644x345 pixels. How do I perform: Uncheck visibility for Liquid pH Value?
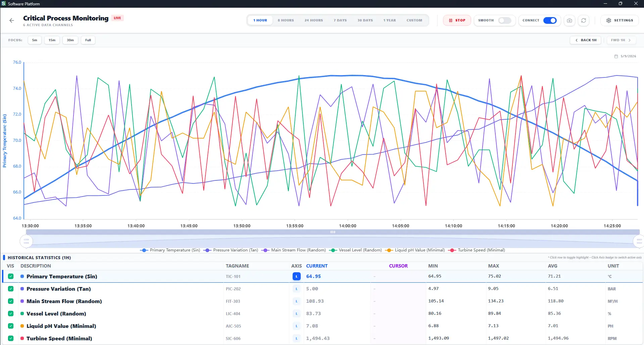click(x=11, y=326)
